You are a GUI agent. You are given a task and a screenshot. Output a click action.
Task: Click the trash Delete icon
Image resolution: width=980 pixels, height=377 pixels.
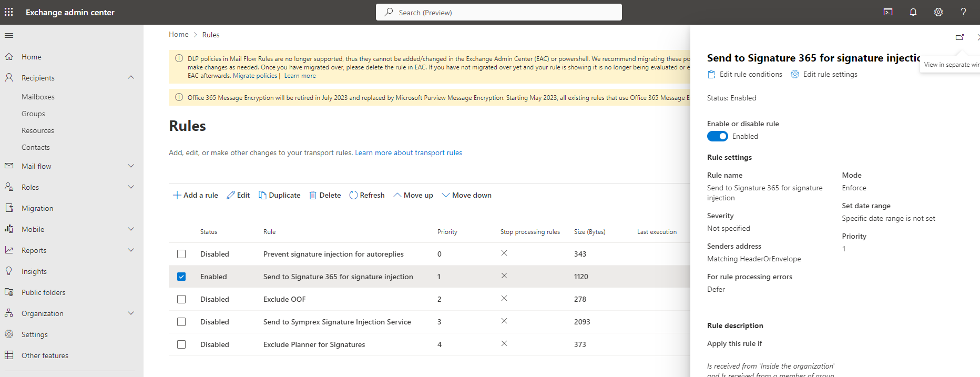(313, 195)
